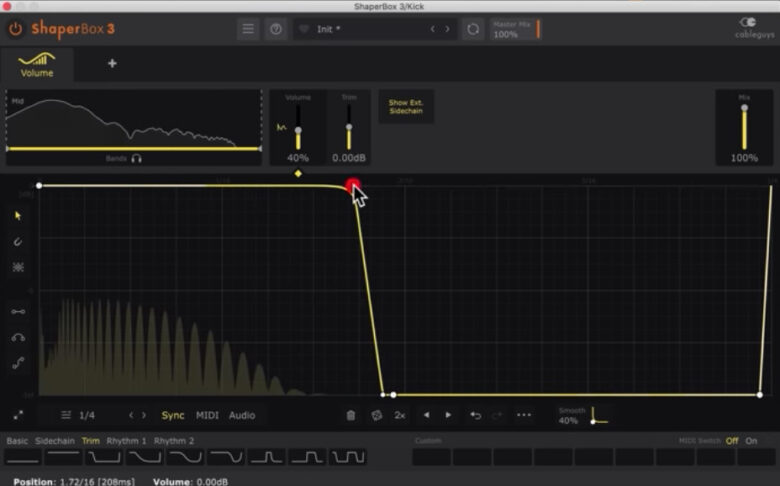
Task: Open the 1/4 length dropdown
Action: [x=87, y=415]
